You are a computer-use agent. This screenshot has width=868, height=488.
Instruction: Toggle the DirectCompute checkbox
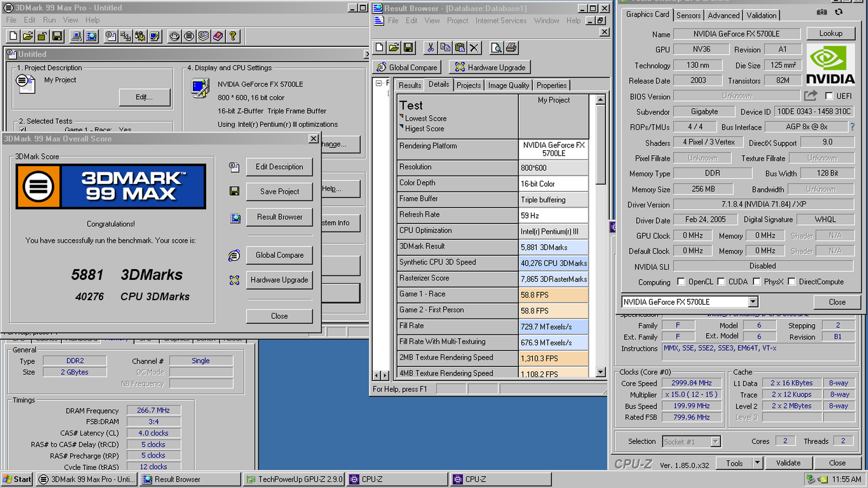click(x=792, y=282)
